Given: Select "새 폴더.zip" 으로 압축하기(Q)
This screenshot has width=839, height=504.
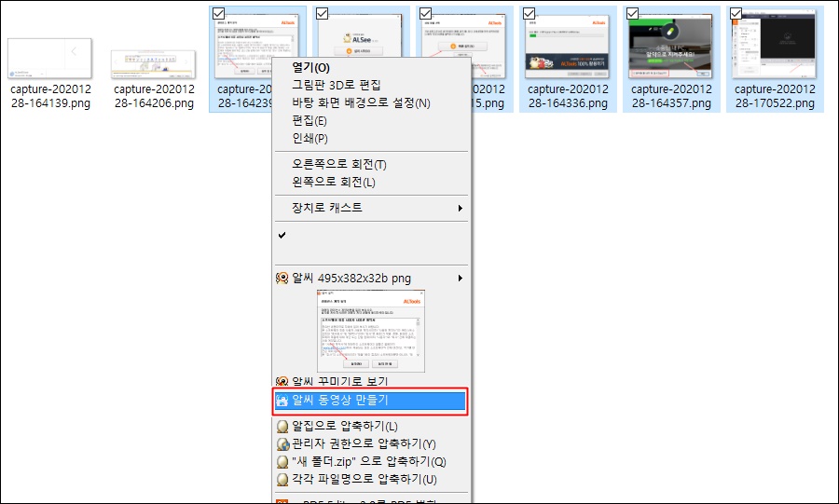Looking at the screenshot, I should click(371, 461).
